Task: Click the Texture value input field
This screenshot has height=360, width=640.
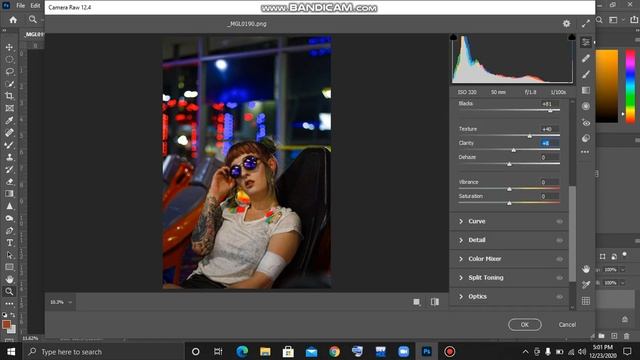Action: (x=549, y=129)
